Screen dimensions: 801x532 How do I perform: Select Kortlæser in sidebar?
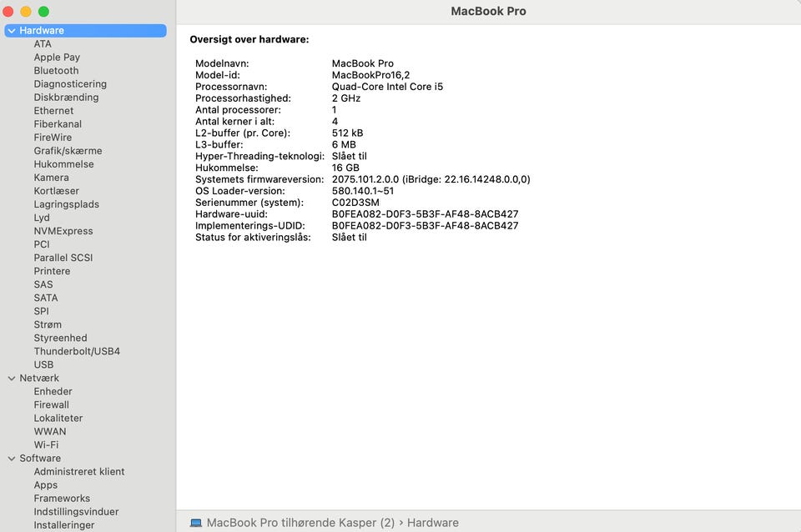(x=56, y=191)
